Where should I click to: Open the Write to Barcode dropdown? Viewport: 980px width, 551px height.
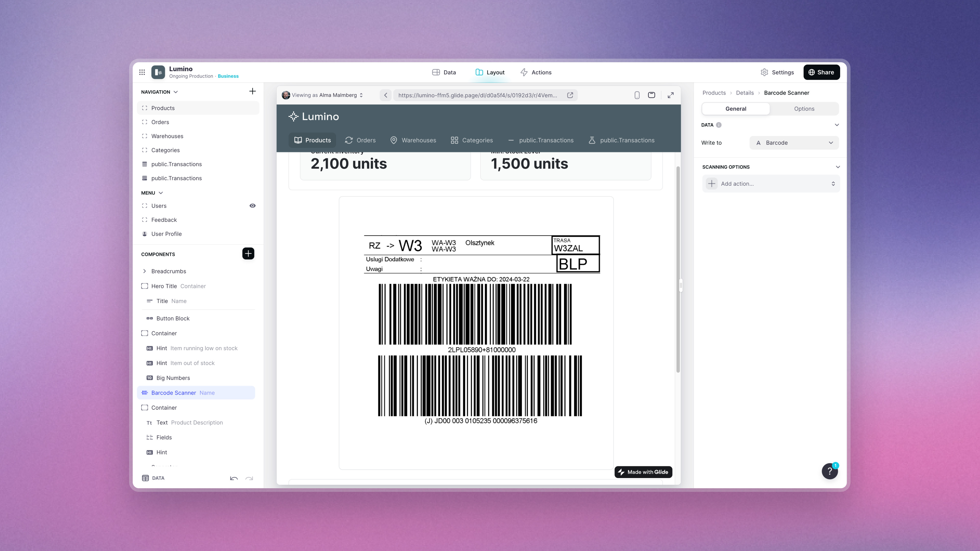click(x=794, y=143)
